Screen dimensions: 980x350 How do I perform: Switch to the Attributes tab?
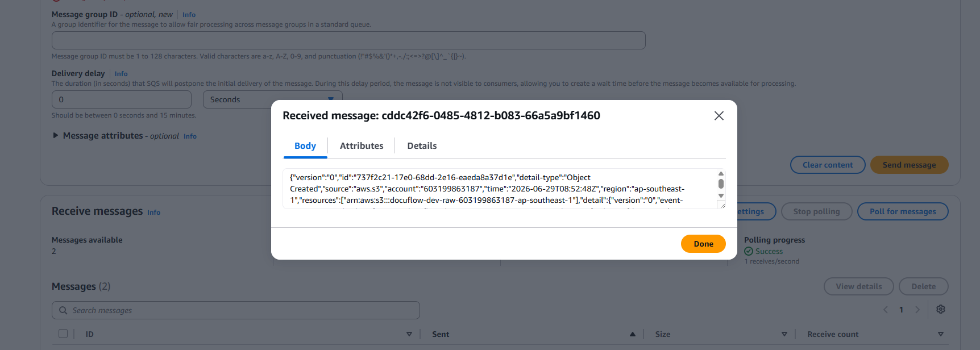tap(362, 146)
